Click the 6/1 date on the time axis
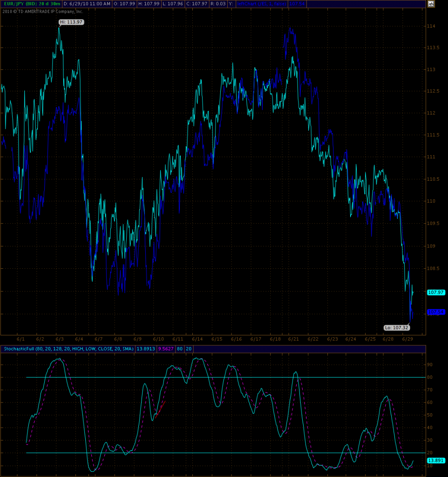The height and width of the screenshot is (477, 448). (20, 339)
